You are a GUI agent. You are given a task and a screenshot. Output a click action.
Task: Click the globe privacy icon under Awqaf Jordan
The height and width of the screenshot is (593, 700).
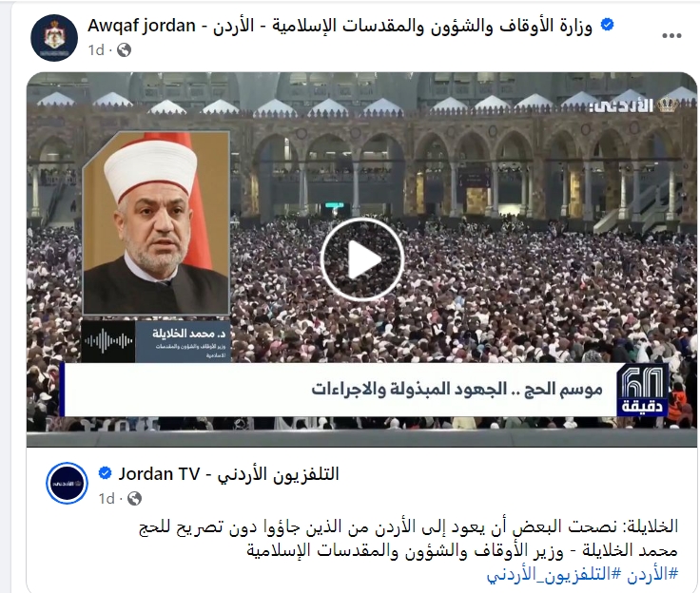click(124, 50)
